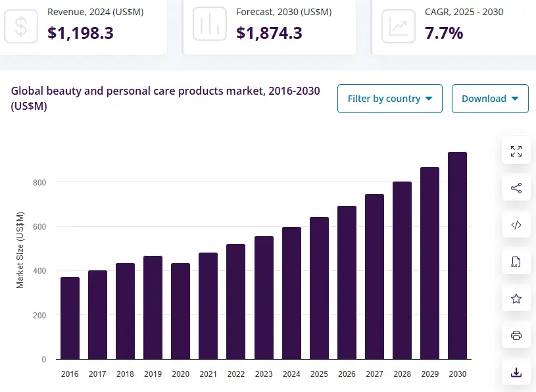This screenshot has width=536, height=392.
Task: Expand the chart to fullscreen view
Action: pos(516,151)
